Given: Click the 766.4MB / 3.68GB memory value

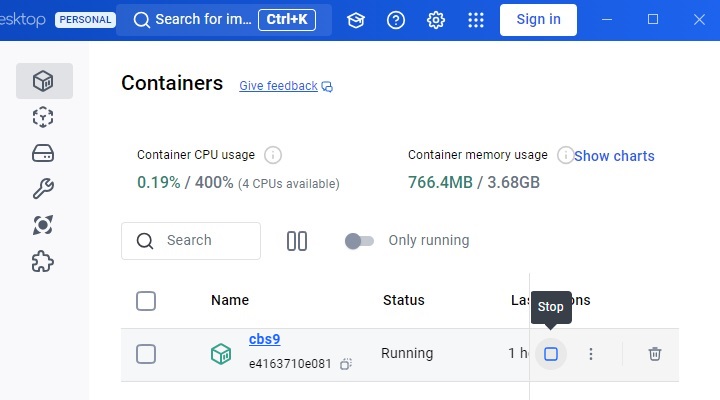Looking at the screenshot, I should tap(474, 182).
